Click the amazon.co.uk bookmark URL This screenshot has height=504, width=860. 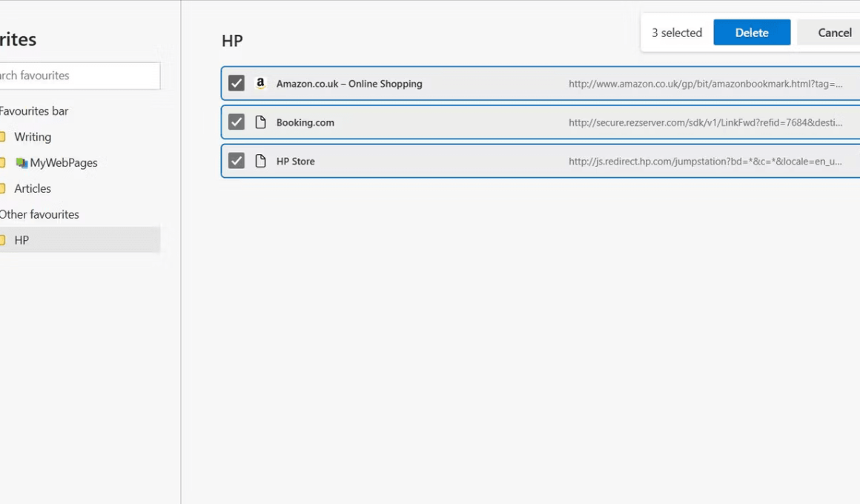pyautogui.click(x=705, y=84)
